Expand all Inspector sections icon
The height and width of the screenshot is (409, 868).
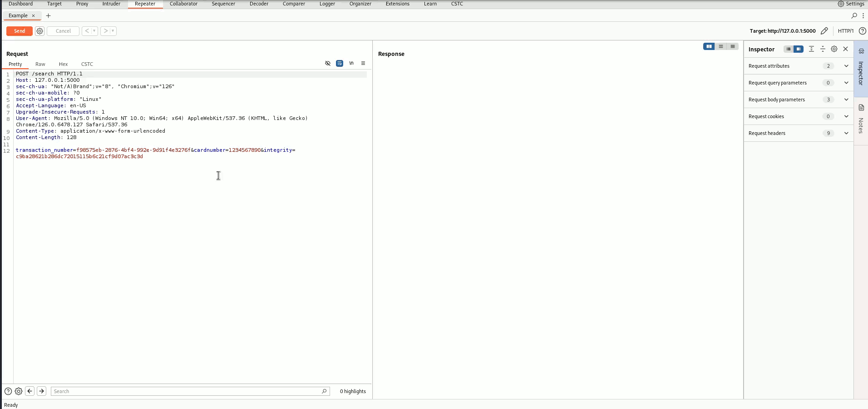click(811, 49)
